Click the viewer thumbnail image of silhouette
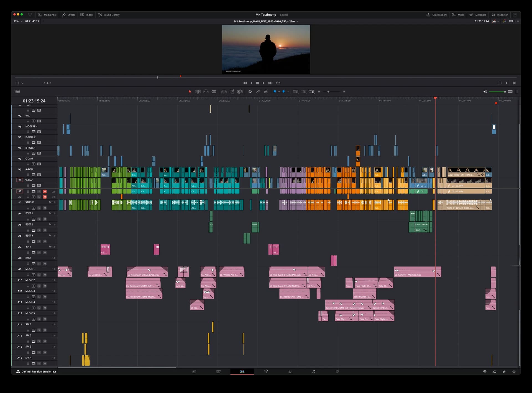The width and height of the screenshot is (532, 393). point(266,49)
